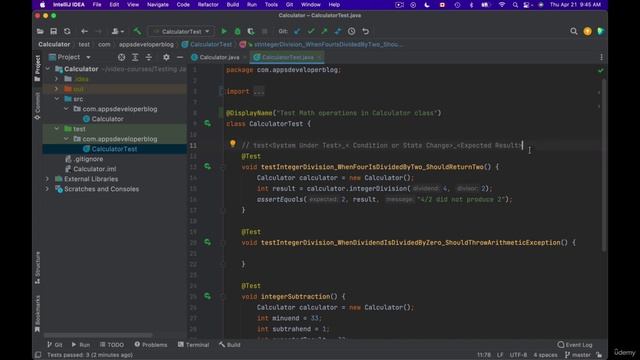The image size is (640, 360).
Task: Toggle the Structure tool window side button
Action: click(37, 268)
